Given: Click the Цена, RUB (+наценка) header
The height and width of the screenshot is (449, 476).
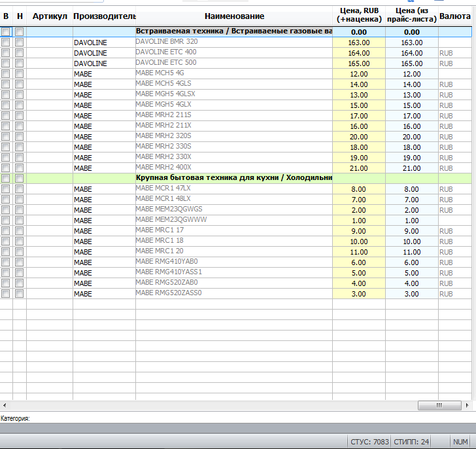Looking at the screenshot, I should (x=359, y=15).
